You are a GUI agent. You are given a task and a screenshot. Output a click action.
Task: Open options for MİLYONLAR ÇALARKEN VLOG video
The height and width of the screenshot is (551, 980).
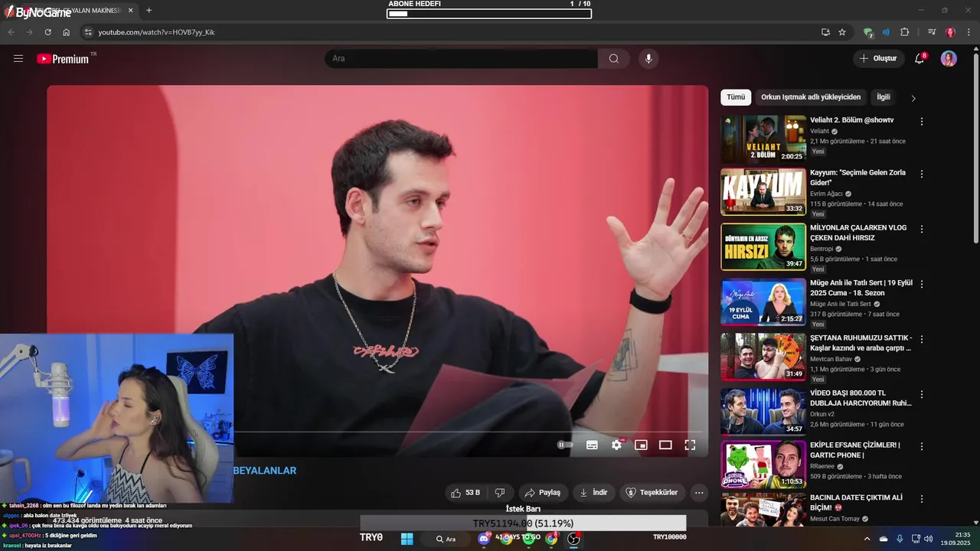(x=922, y=229)
